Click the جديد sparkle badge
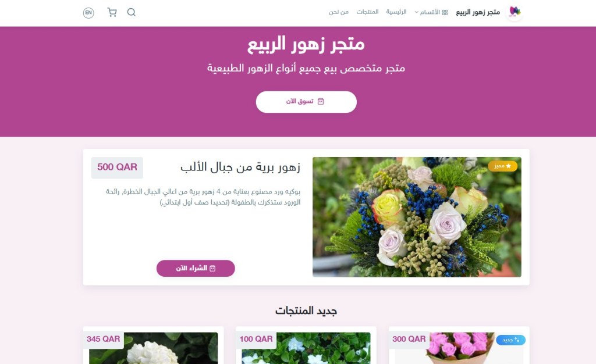Viewport: 596px width, 364px height. tap(510, 340)
